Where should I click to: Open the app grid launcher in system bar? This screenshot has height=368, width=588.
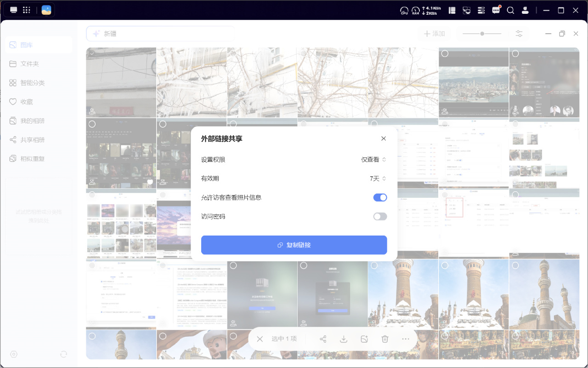(27, 10)
